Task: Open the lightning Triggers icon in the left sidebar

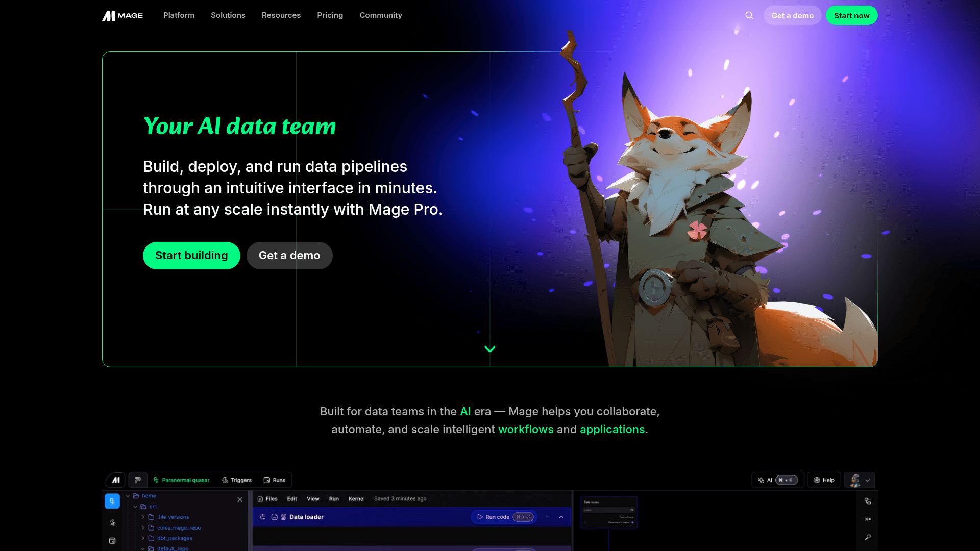Action: pos(112,522)
